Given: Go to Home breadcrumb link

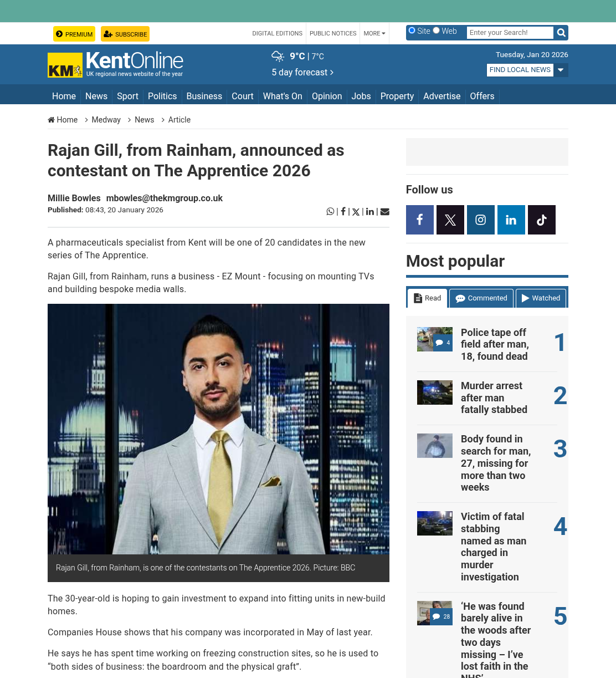Looking at the screenshot, I should coord(63,120).
